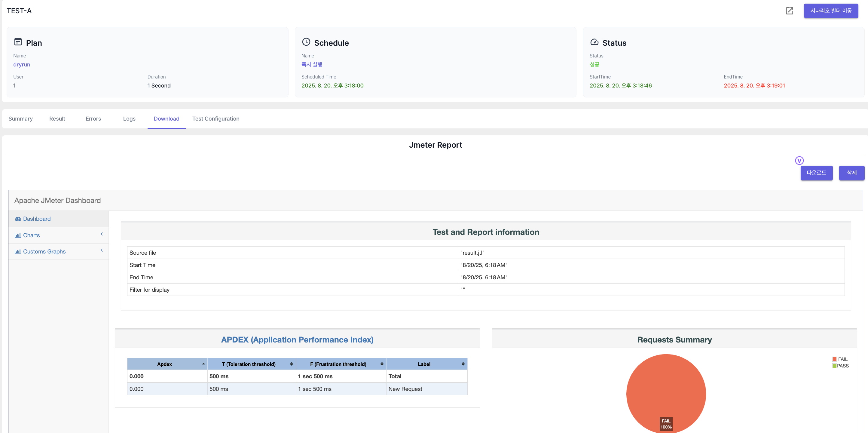This screenshot has width=868, height=433.
Task: Click the Plan card icon
Action: point(18,42)
